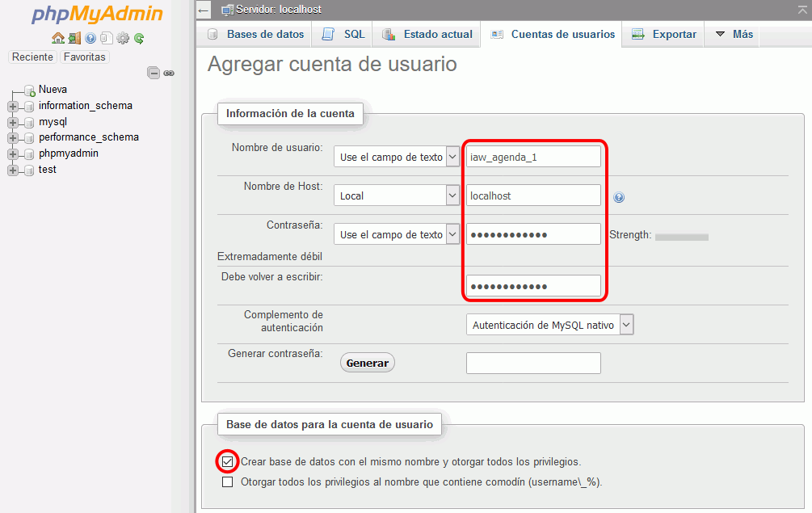Enable grant privileges on wildcard name
This screenshot has height=513, width=812.
click(x=228, y=482)
